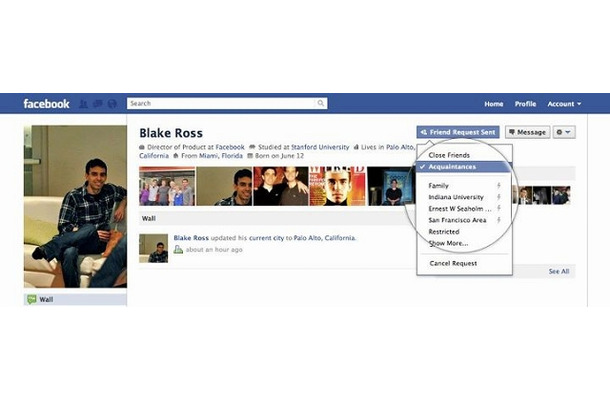
Task: Open the friend requests icon in top bar
Action: tap(83, 104)
